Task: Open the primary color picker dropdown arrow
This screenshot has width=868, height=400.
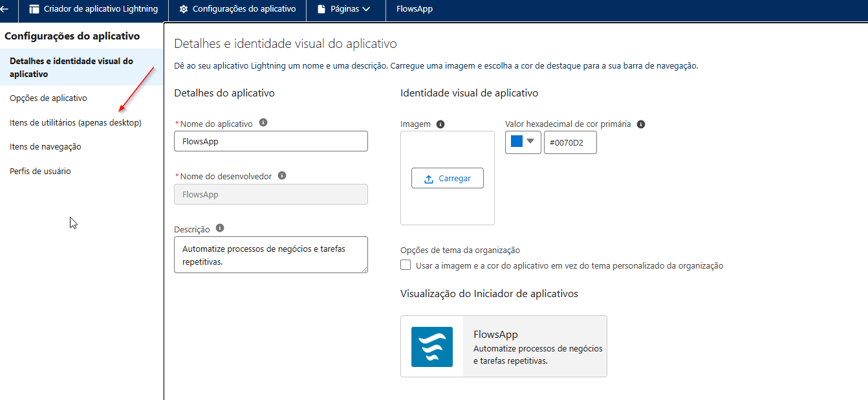Action: click(531, 141)
